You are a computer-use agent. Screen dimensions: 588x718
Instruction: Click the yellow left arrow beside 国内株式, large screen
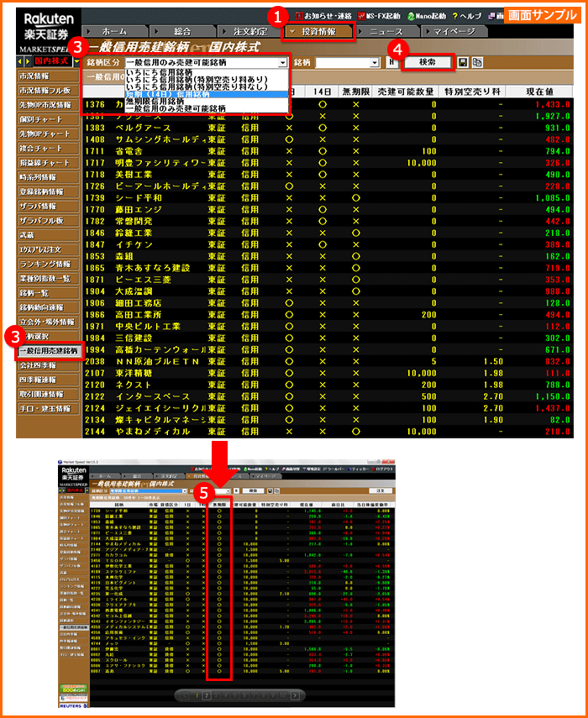click(x=19, y=61)
